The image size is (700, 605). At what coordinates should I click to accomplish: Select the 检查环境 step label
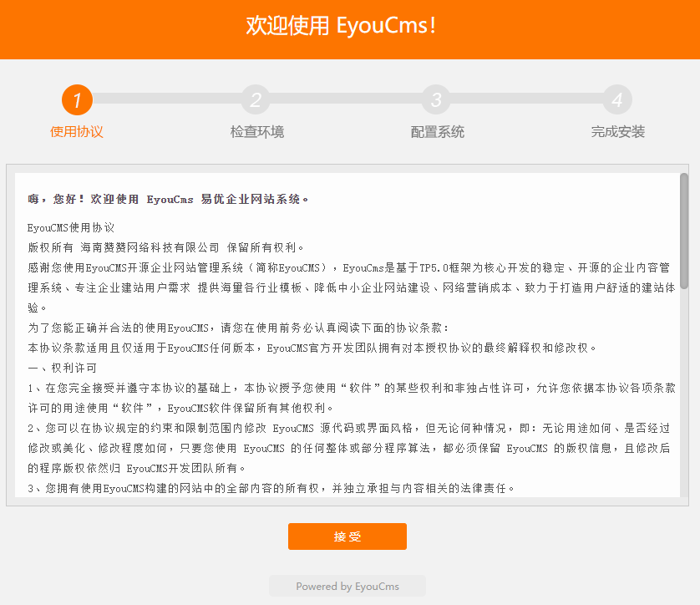pyautogui.click(x=257, y=132)
